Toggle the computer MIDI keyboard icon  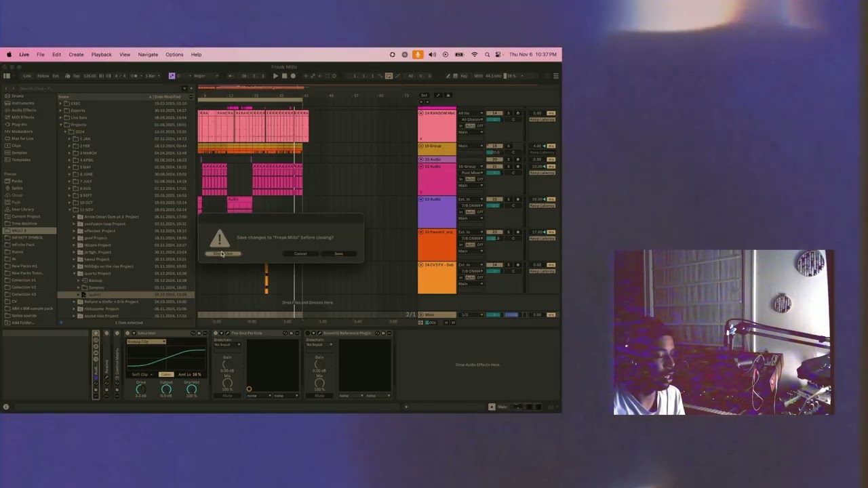(455, 76)
